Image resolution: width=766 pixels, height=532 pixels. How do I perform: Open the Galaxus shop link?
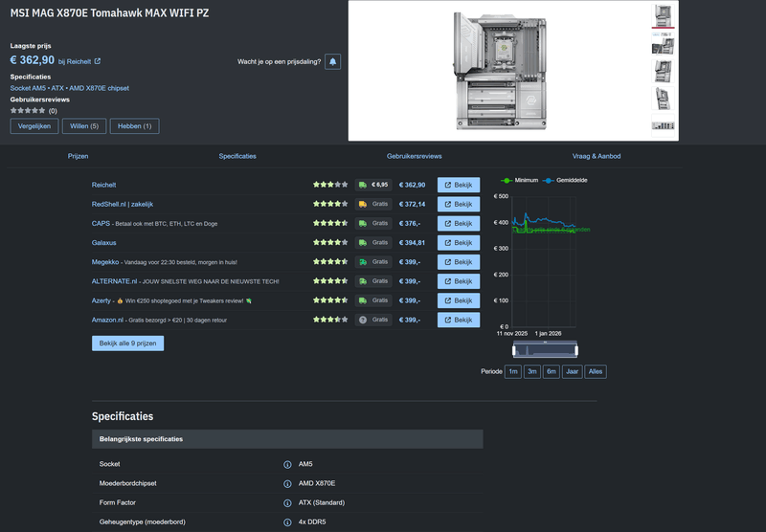[x=104, y=243]
